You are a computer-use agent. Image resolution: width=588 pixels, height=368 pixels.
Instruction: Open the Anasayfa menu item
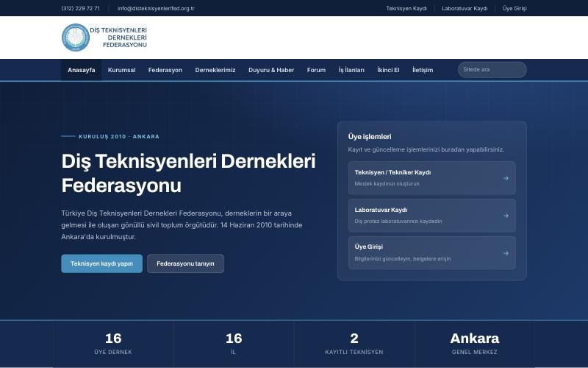(x=82, y=70)
